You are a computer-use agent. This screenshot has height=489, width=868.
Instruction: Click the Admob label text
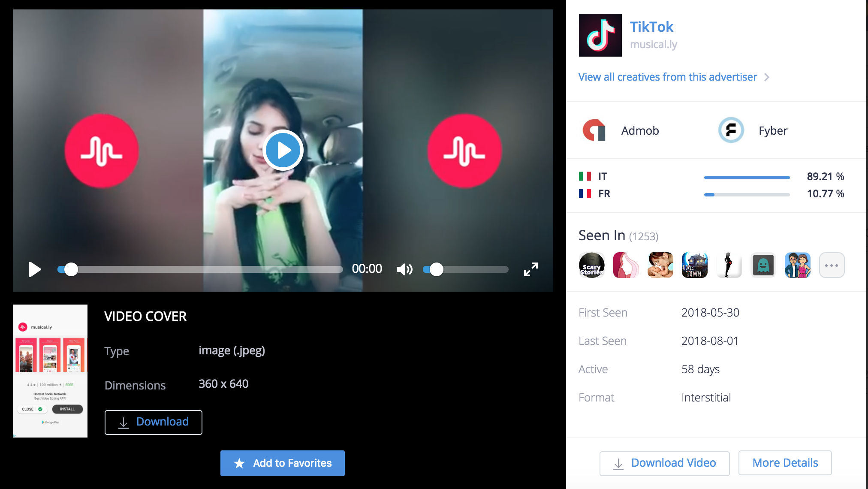pyautogui.click(x=640, y=130)
